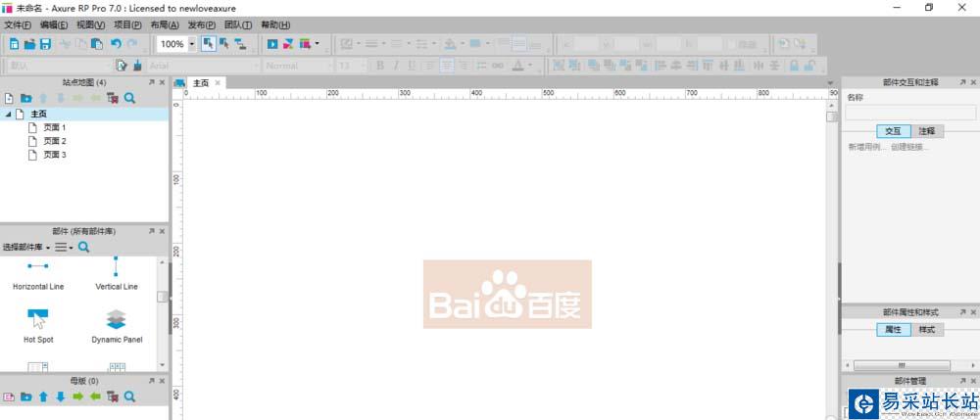This screenshot has width=980, height=420.
Task: Search pages in the sitemap panel
Action: coord(129,98)
